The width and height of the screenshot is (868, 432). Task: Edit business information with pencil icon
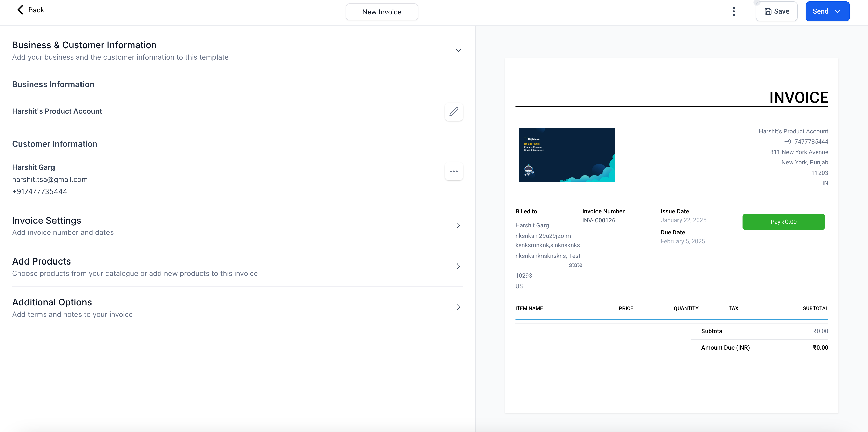point(453,112)
